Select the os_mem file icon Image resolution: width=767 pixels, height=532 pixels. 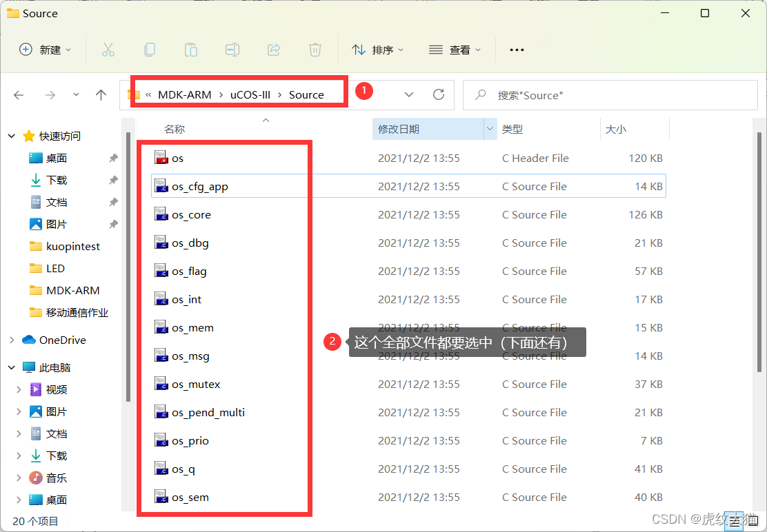tap(161, 328)
